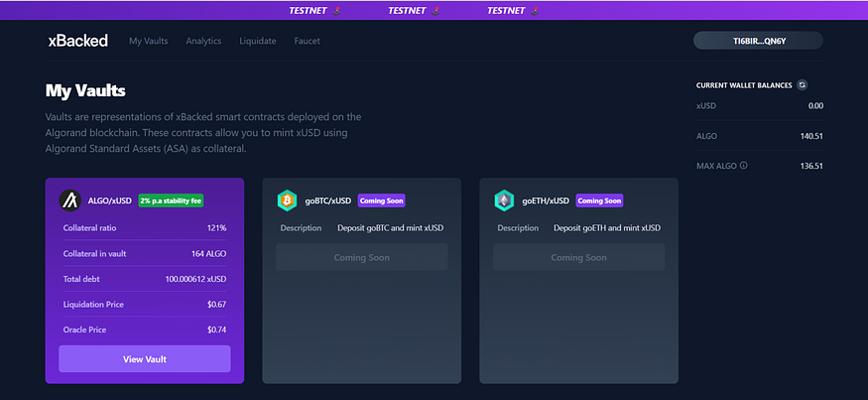Open the Analytics page
The image size is (868, 400).
point(203,41)
